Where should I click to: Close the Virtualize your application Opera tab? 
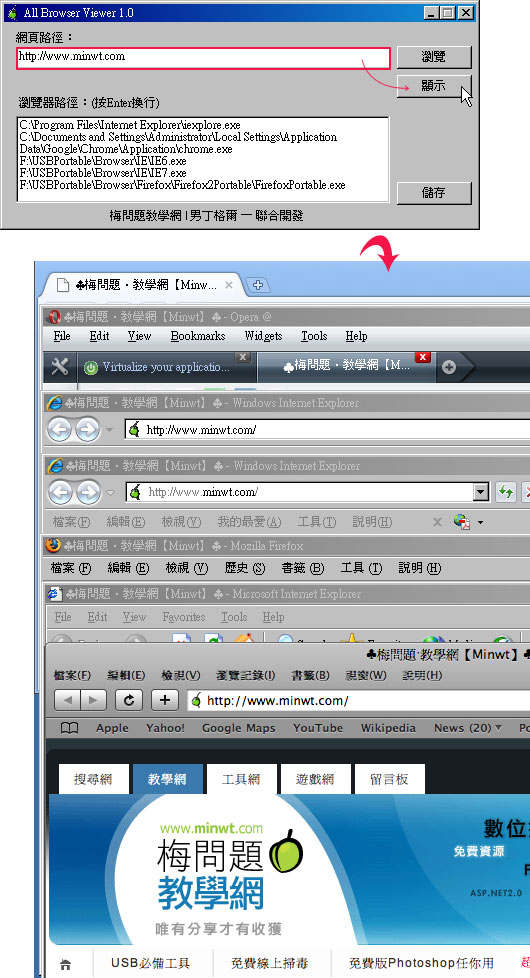click(x=243, y=357)
